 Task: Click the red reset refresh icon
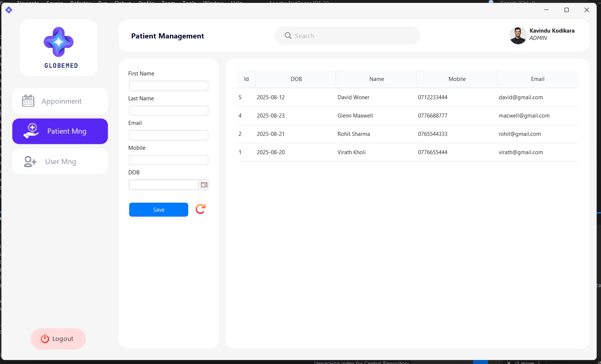pyautogui.click(x=200, y=209)
